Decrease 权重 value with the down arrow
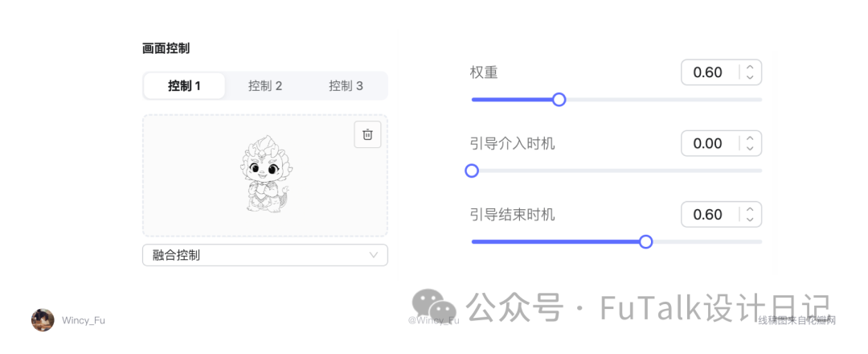The height and width of the screenshot is (354, 868). pos(750,77)
